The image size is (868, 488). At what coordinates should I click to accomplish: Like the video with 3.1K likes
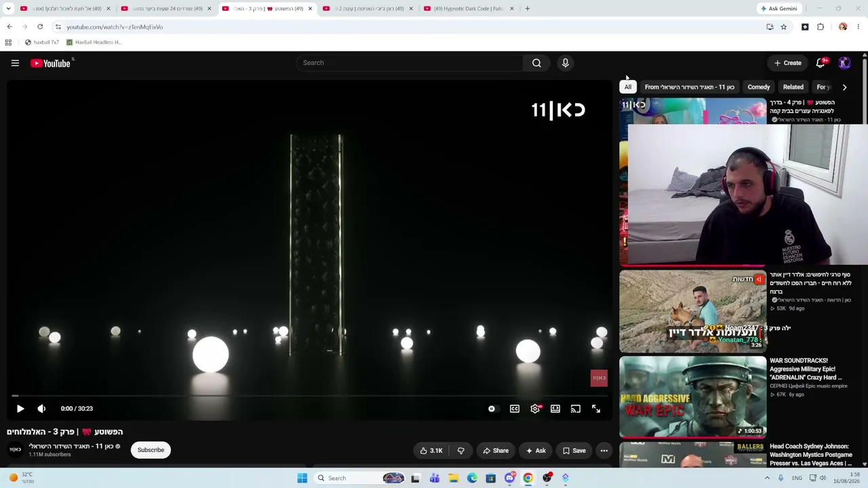click(x=431, y=451)
